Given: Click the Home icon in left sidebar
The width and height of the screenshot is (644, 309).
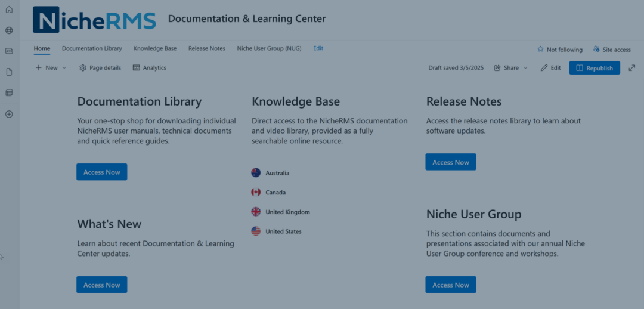Looking at the screenshot, I should click(9, 10).
